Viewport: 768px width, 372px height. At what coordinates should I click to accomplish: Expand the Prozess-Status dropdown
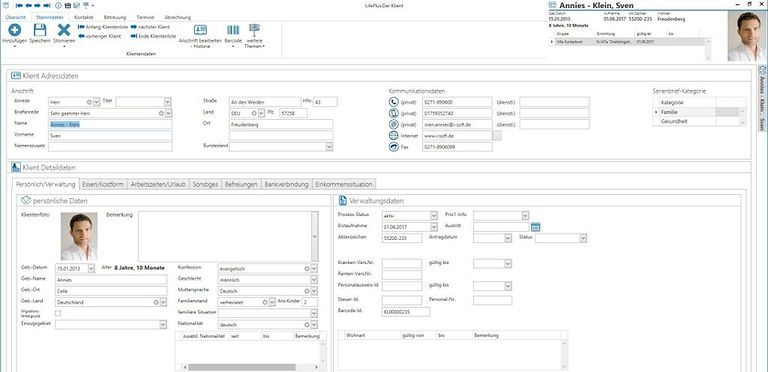point(434,216)
